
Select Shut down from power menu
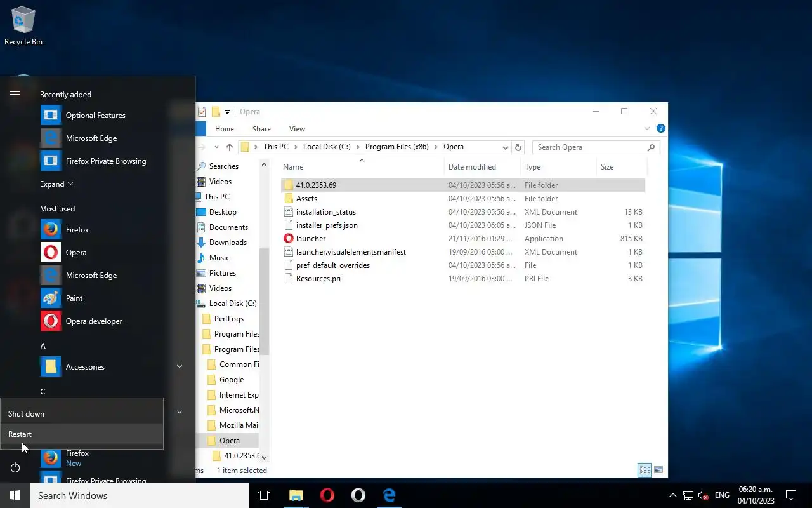(x=82, y=414)
